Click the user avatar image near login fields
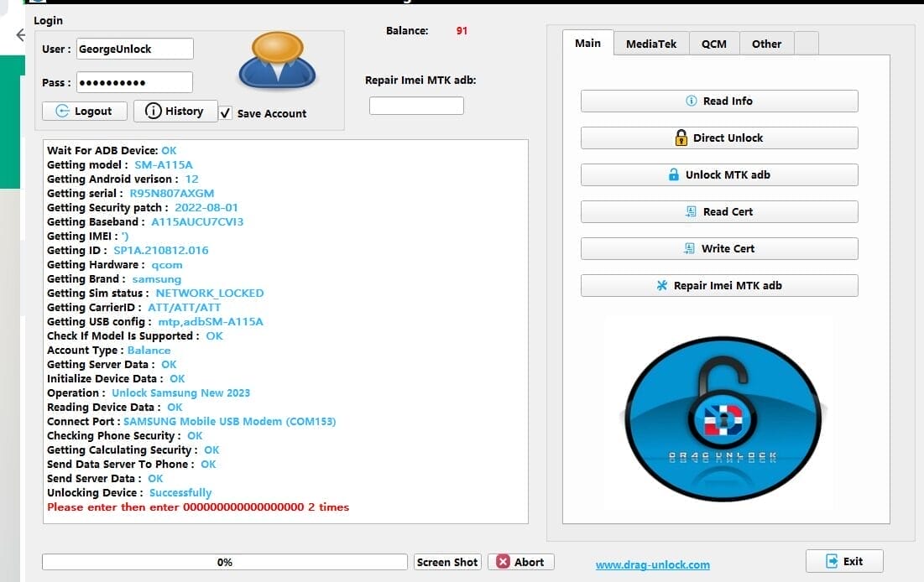Viewport: 924px width, 582px height. pos(279,60)
